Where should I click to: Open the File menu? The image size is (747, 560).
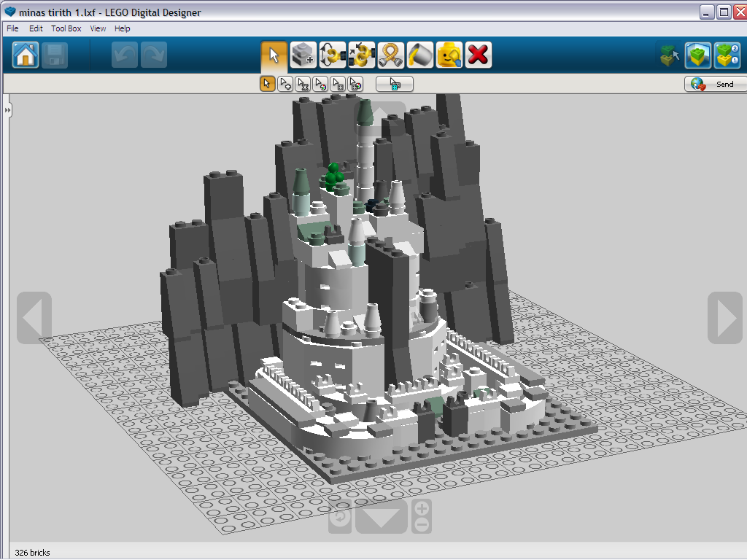[x=12, y=28]
